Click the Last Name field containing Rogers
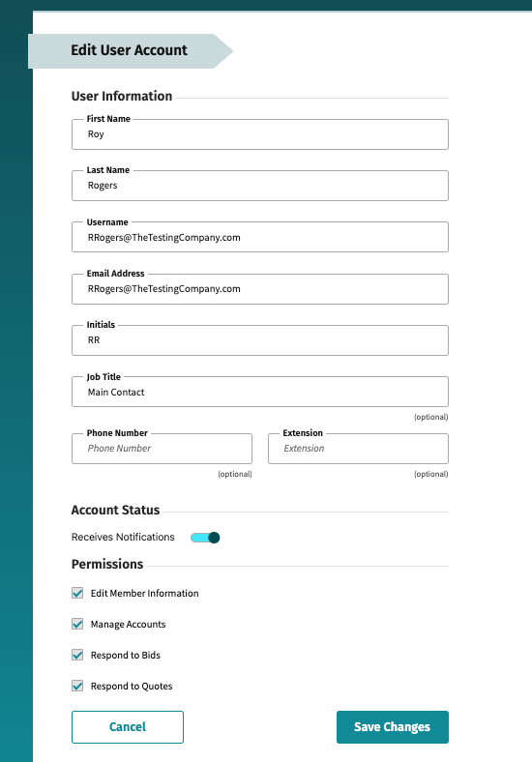 (x=259, y=186)
